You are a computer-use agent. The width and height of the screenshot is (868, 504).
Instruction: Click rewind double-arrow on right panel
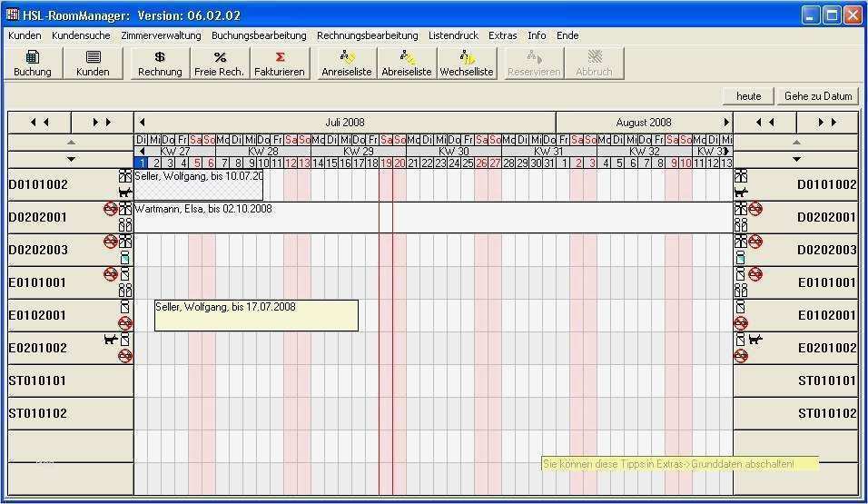764,123
